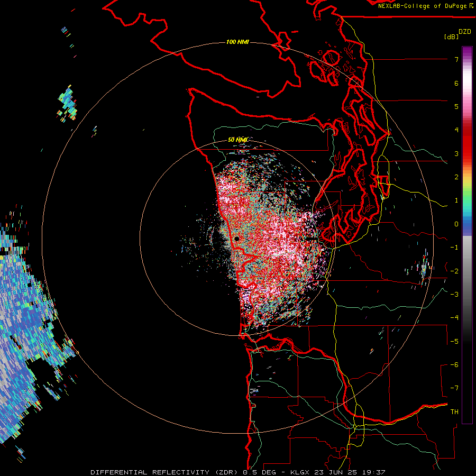Click the -7 value on the color scale

(454, 388)
